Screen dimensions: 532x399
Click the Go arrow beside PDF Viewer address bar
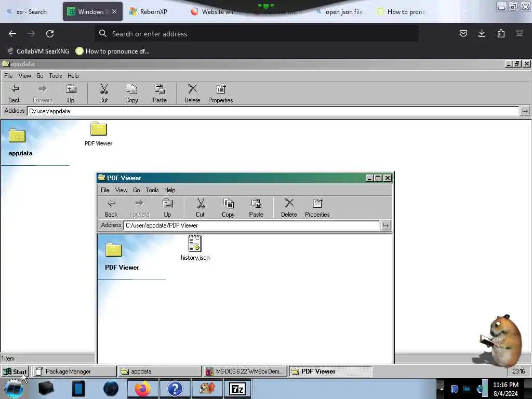(x=385, y=225)
